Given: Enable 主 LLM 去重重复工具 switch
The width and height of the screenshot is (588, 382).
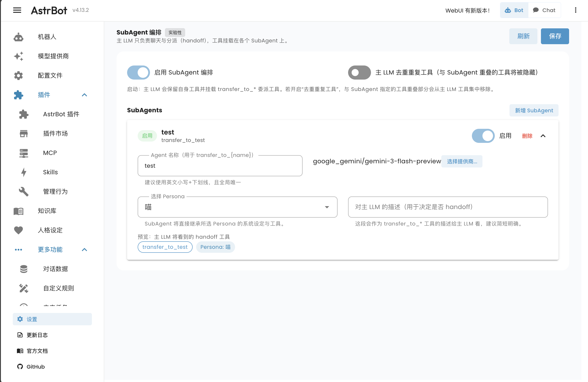Looking at the screenshot, I should [359, 72].
